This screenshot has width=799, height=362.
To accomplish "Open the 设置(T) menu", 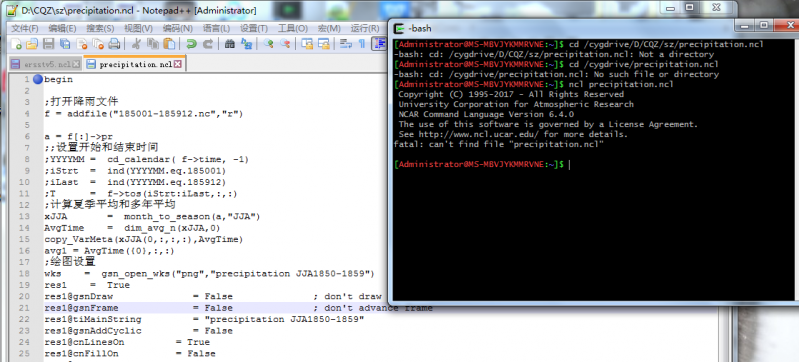I will [254, 29].
